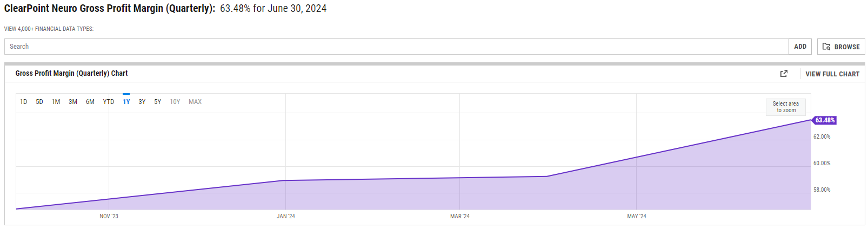Click the 63.48% for June 30, 2024 text
Screen dimensions: 868x228
(x=273, y=9)
